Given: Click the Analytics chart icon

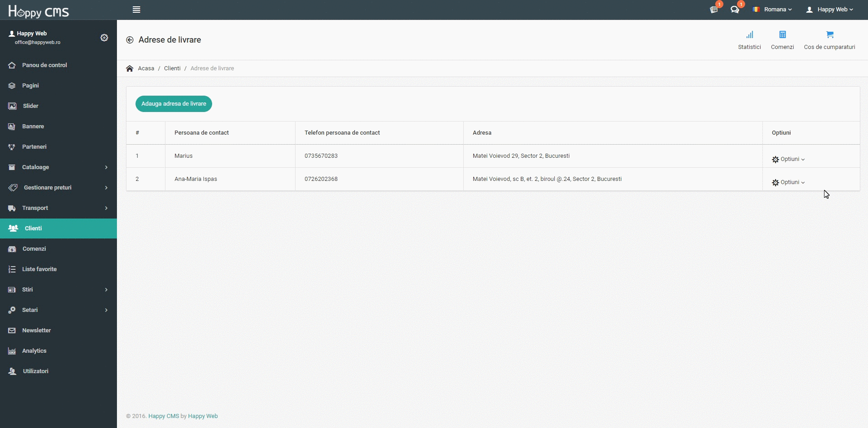Looking at the screenshot, I should (12, 351).
